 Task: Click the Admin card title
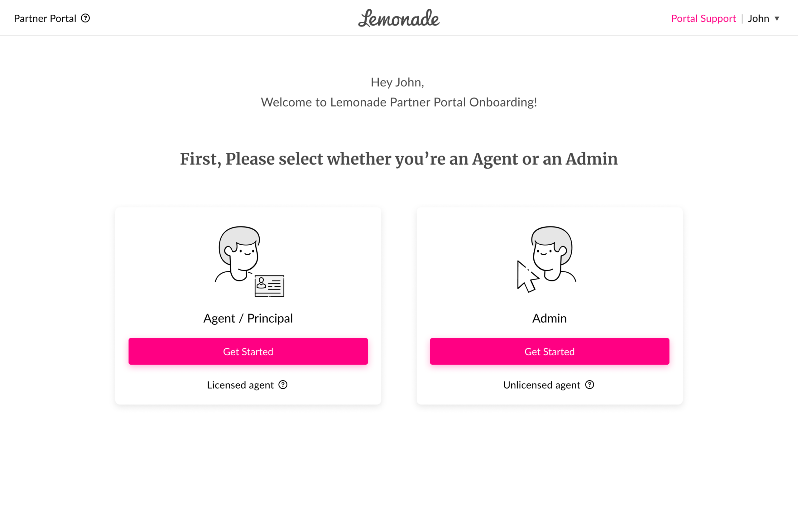549,318
